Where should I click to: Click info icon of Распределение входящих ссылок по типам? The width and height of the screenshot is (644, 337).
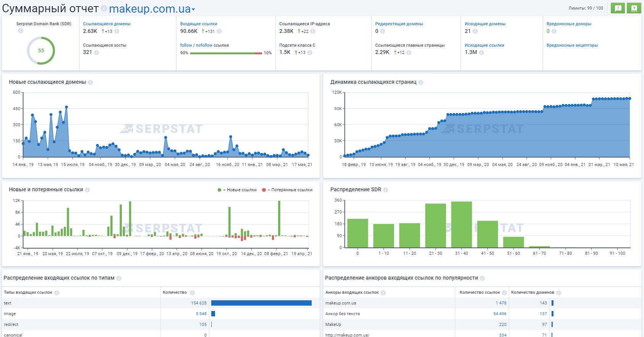click(119, 278)
